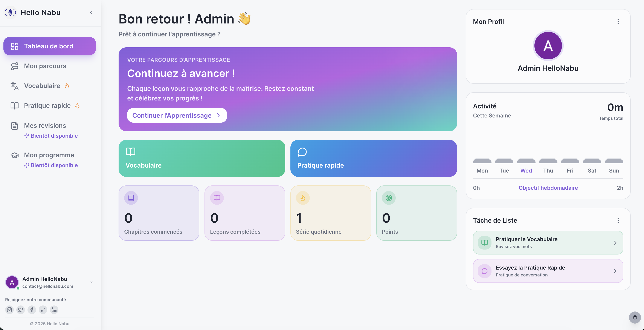The image size is (644, 330).
Task: Expand the Admin HelloNabu account menu
Action: (92, 282)
